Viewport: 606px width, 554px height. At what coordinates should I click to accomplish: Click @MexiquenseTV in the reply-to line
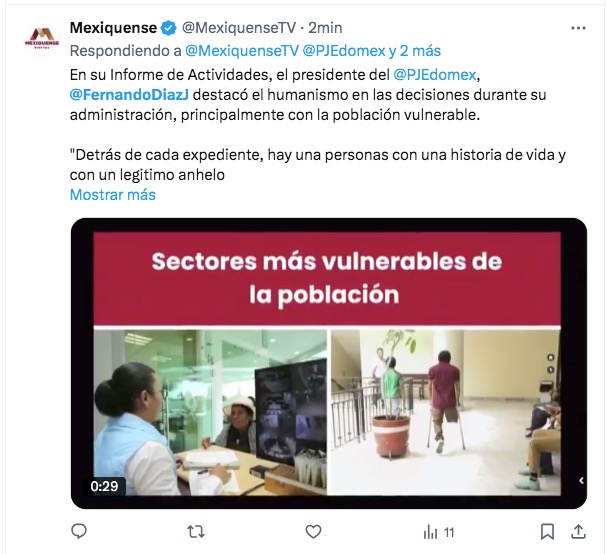242,51
